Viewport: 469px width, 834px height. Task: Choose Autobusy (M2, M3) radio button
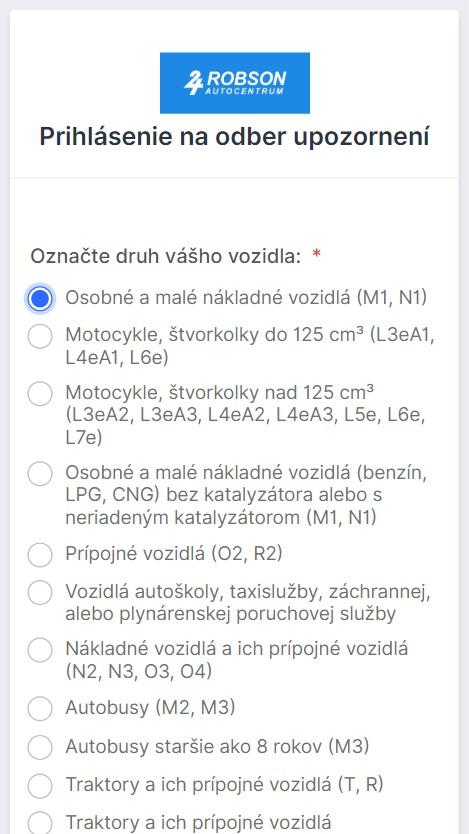pyautogui.click(x=40, y=708)
